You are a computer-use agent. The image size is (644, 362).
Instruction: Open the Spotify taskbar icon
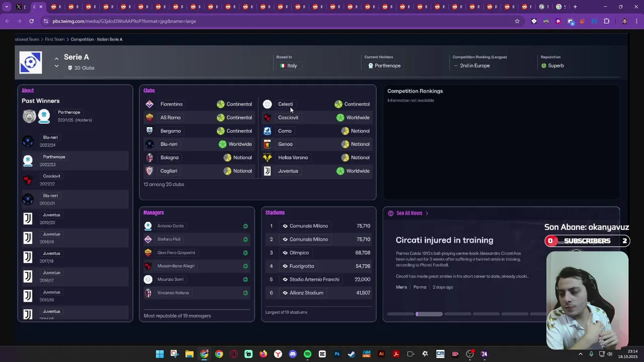(x=307, y=354)
